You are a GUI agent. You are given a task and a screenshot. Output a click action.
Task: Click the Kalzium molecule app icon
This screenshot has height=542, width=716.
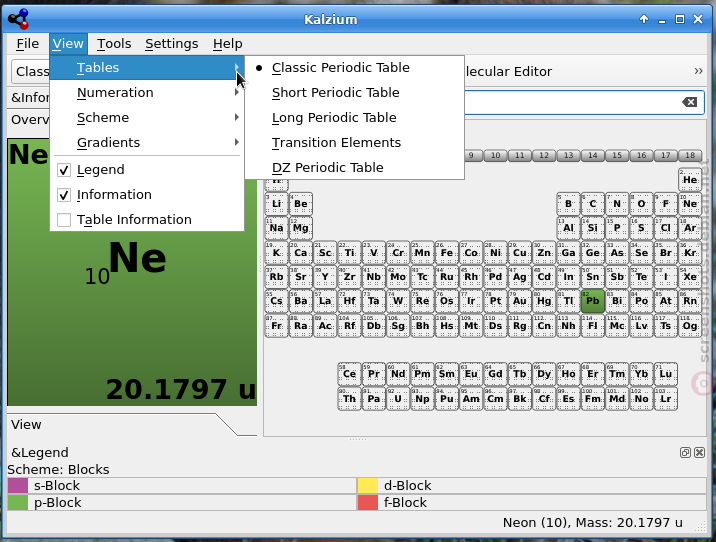19,19
